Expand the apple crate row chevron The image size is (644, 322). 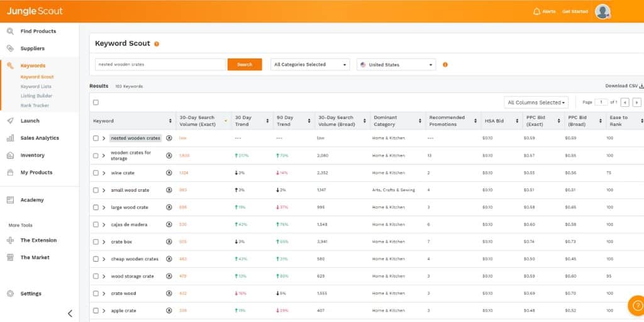pyautogui.click(x=104, y=311)
